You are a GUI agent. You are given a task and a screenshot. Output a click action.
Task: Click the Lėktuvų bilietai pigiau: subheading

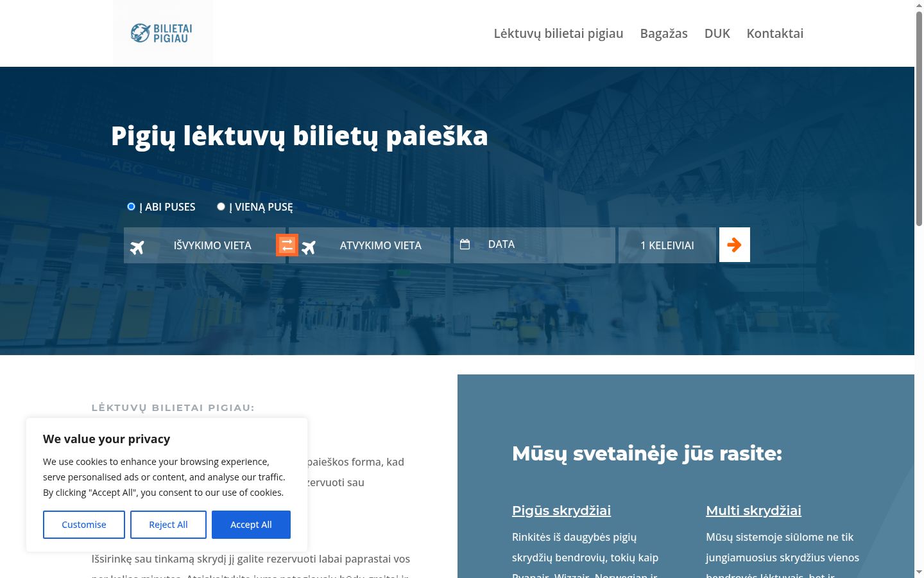173,407
